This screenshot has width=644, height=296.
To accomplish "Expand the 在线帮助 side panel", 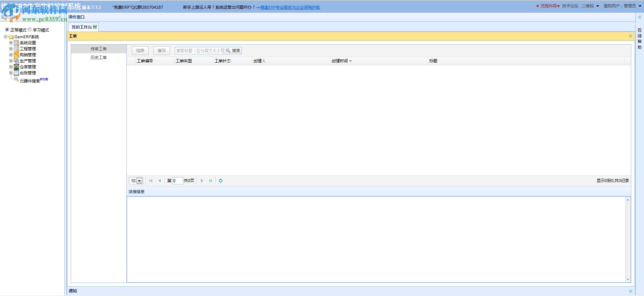I will (x=640, y=17).
